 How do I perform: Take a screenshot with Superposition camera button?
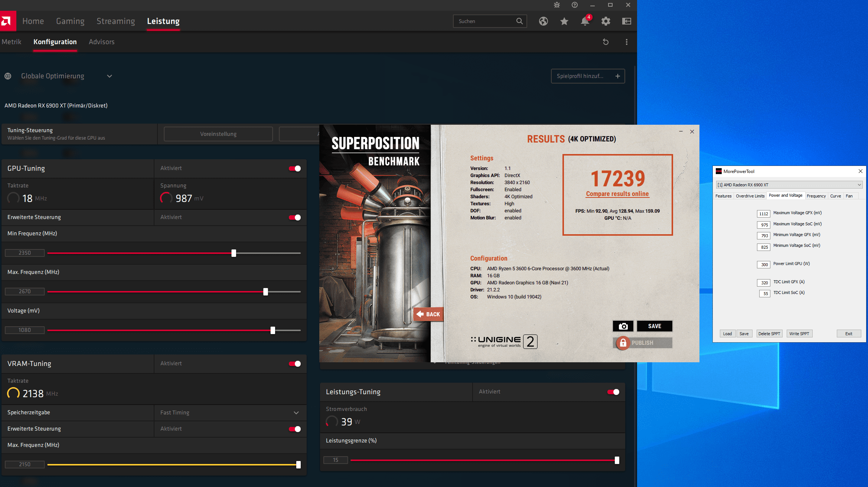tap(623, 326)
